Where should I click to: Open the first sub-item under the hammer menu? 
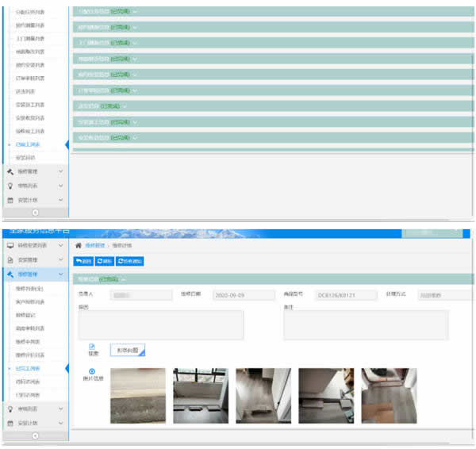[29, 289]
